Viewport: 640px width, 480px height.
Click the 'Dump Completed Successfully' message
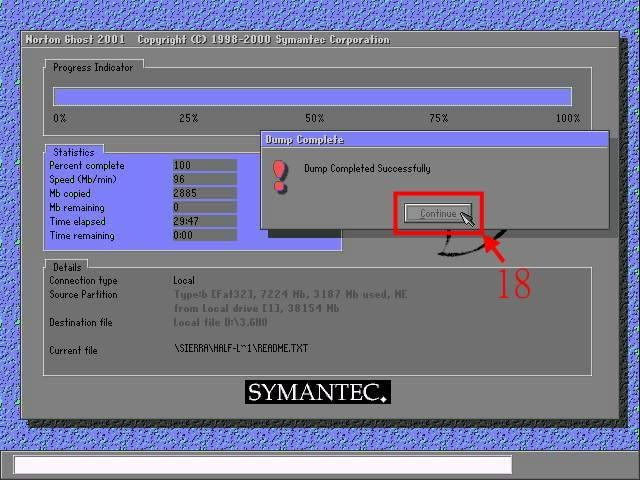point(367,169)
